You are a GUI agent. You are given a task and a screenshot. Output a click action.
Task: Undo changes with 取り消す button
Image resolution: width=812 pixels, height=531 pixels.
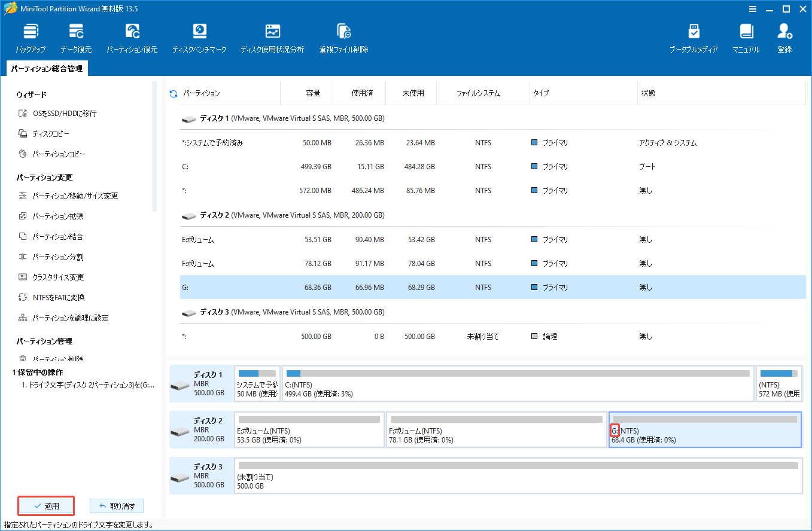coord(116,505)
